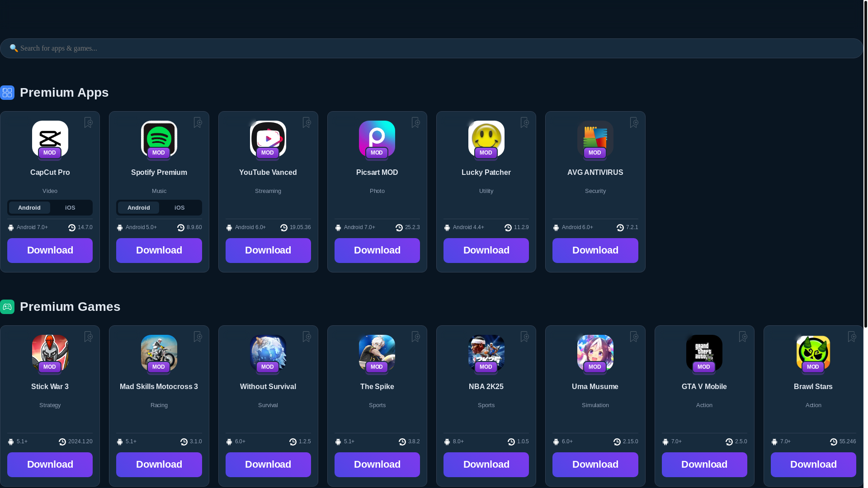The width and height of the screenshot is (868, 488).
Task: Open the Spotify Premium app icon
Action: point(159,139)
